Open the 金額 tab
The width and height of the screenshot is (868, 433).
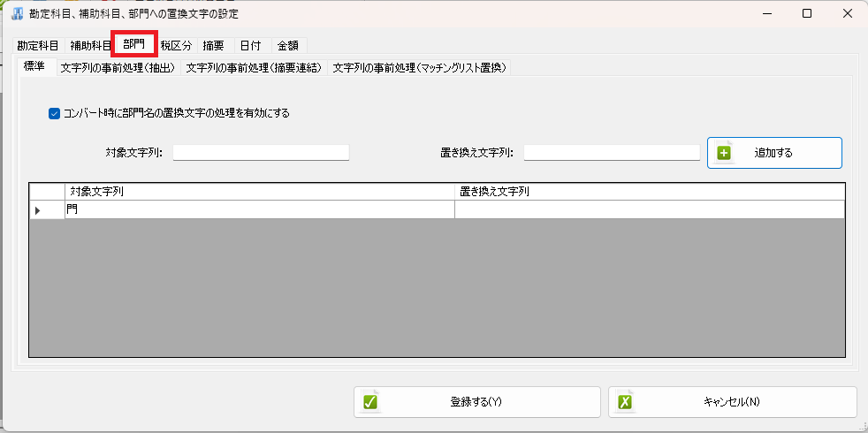coord(287,46)
